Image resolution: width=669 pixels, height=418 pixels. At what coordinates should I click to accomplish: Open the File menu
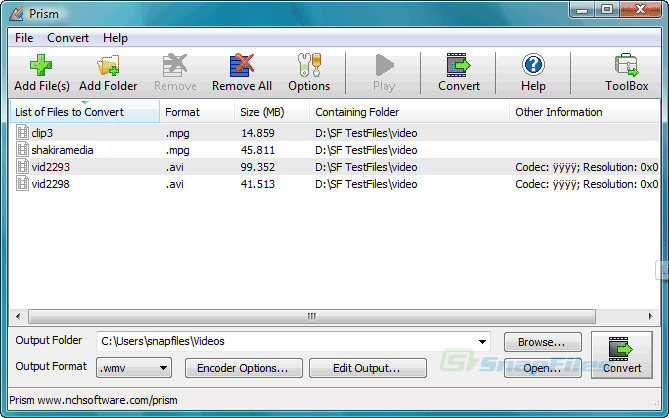[x=24, y=38]
